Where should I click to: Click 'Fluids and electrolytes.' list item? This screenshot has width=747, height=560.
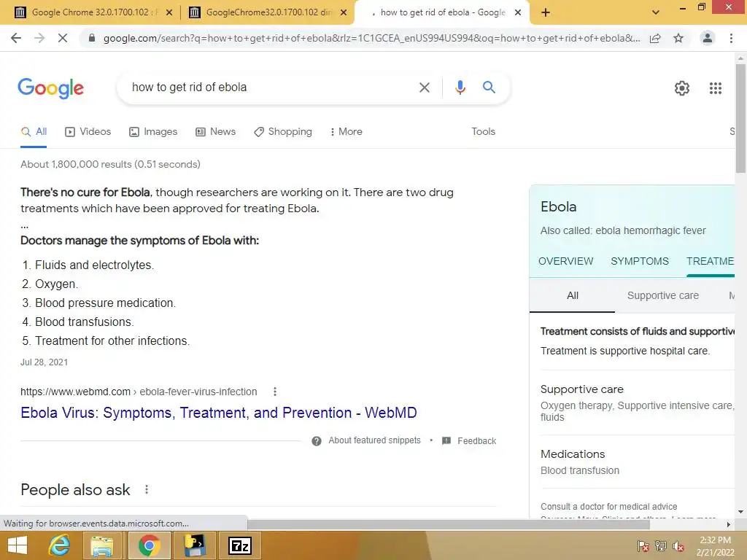pos(94,265)
